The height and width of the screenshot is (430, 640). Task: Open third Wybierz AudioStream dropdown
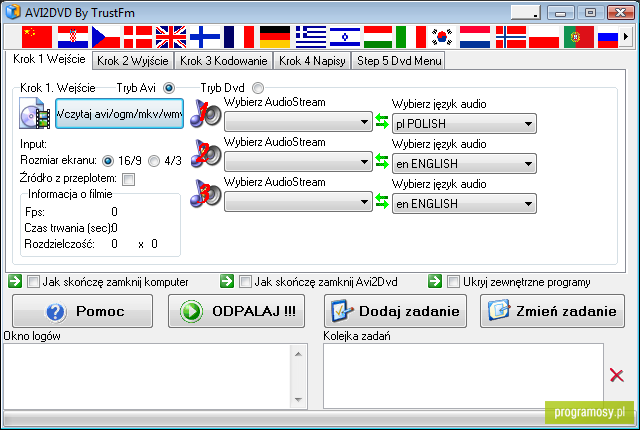click(298, 202)
